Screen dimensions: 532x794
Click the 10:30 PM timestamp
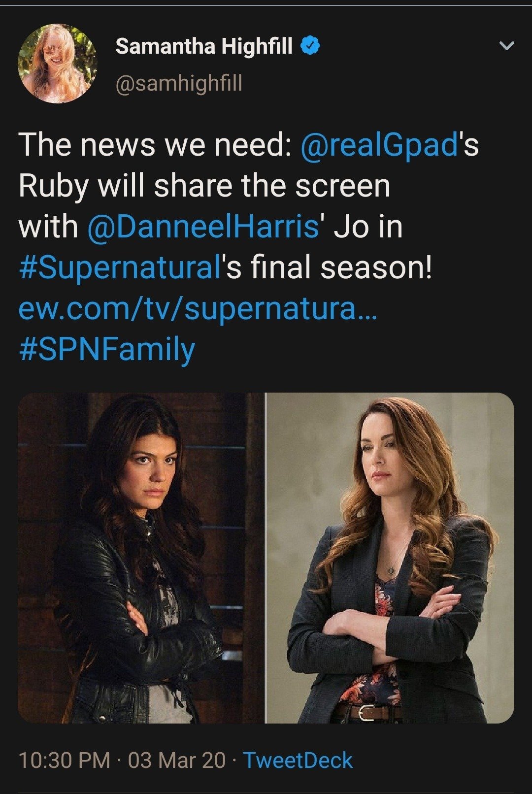coord(65,760)
